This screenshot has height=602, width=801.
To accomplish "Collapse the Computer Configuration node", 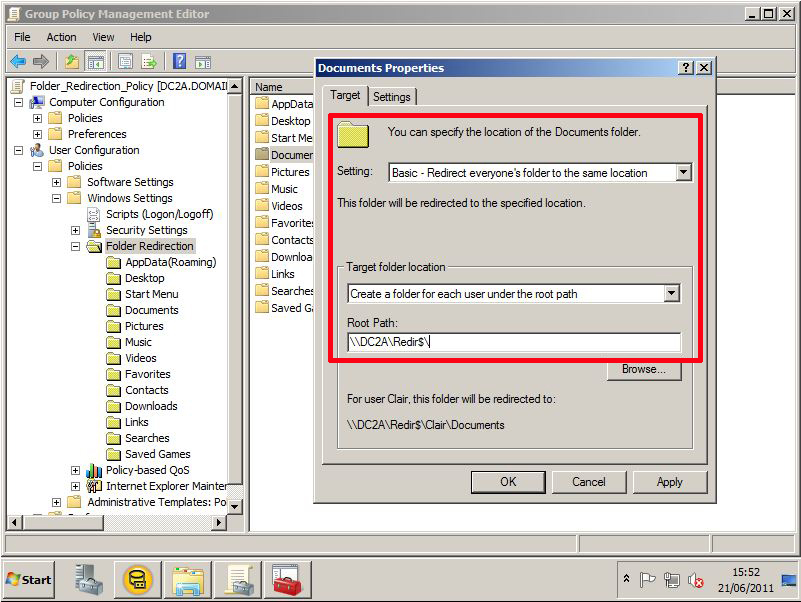I will (x=18, y=102).
